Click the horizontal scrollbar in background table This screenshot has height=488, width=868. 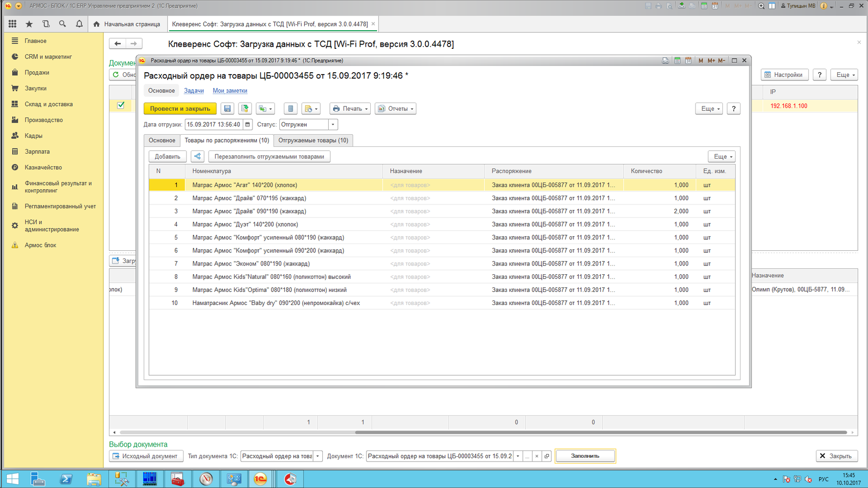[601, 432]
